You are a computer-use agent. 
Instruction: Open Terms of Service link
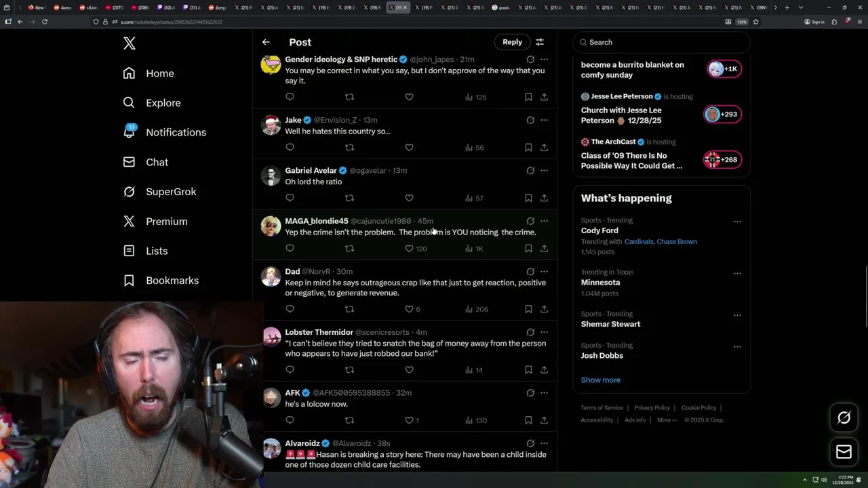[x=601, y=408]
